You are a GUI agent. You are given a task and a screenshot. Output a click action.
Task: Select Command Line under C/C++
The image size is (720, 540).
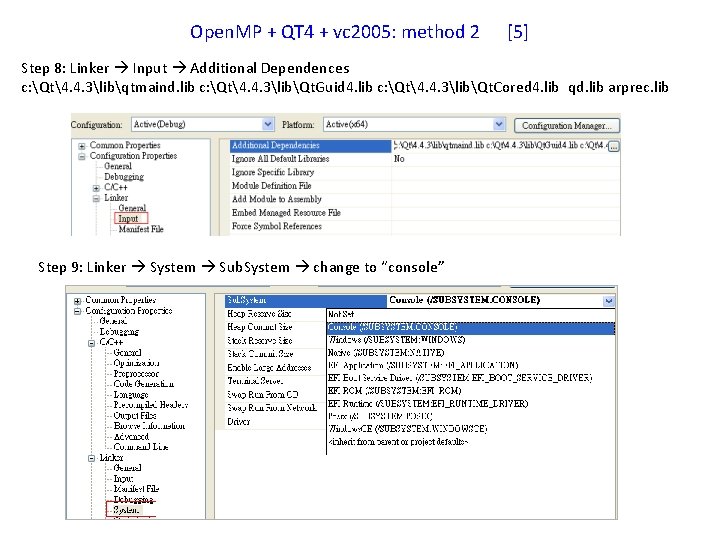(x=141, y=447)
